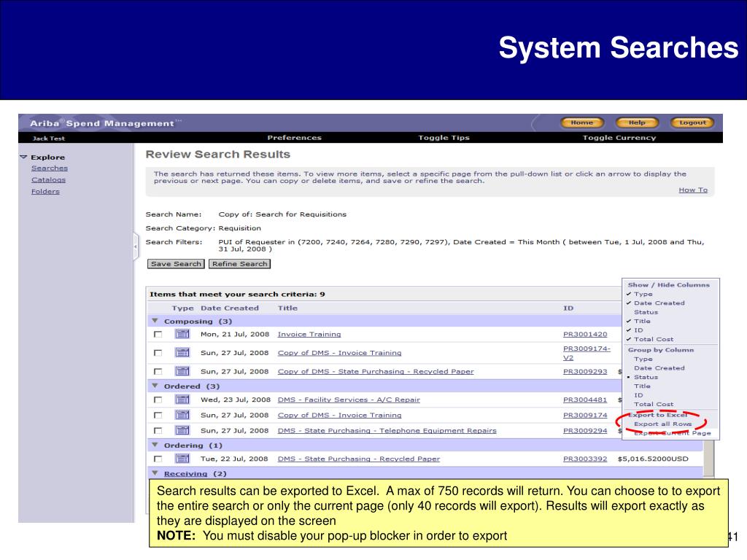Toggle Total Cost column in Show/Hide menu

coord(653,339)
